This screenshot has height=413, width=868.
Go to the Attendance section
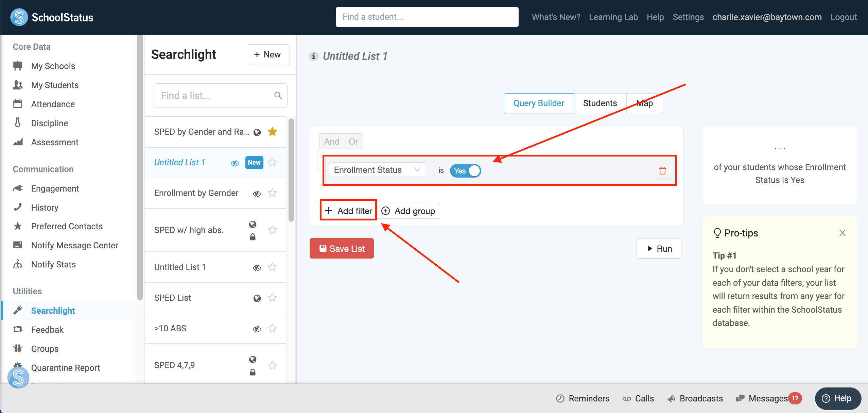pos(53,104)
